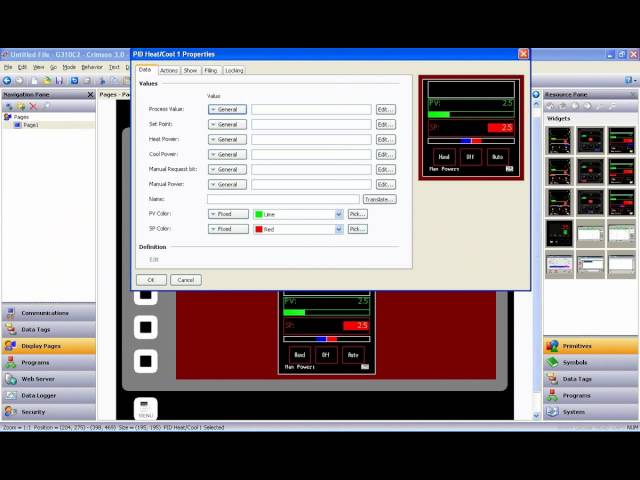Open Set Point General dropdown
This screenshot has width=640, height=480.
[227, 124]
